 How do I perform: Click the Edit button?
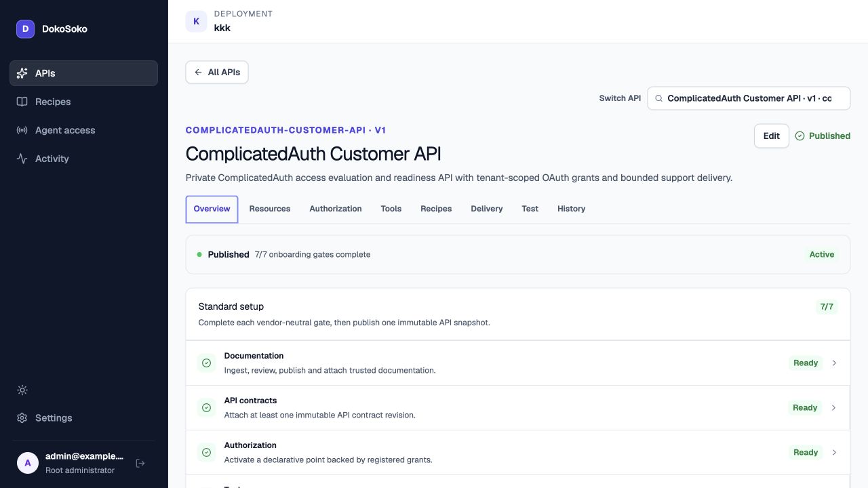(x=772, y=136)
